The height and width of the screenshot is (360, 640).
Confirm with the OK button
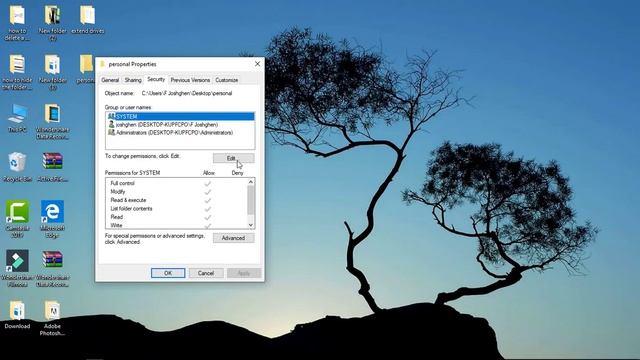pos(168,273)
